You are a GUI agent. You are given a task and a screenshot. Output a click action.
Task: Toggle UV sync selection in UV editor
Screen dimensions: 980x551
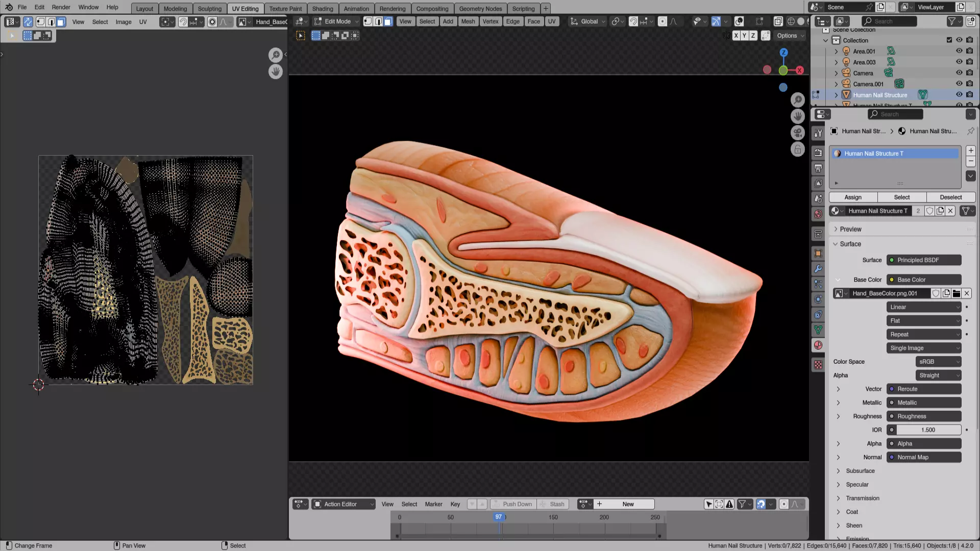coord(28,21)
